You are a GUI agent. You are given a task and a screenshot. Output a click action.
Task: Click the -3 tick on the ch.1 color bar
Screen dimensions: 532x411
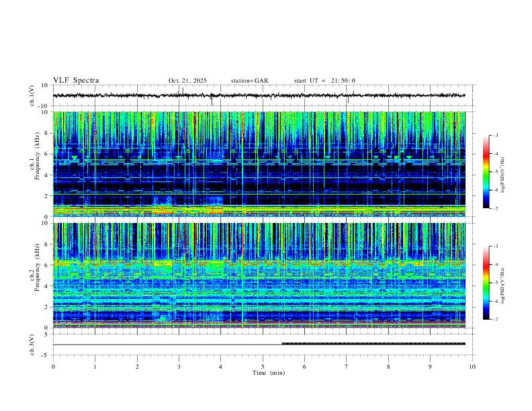point(495,135)
